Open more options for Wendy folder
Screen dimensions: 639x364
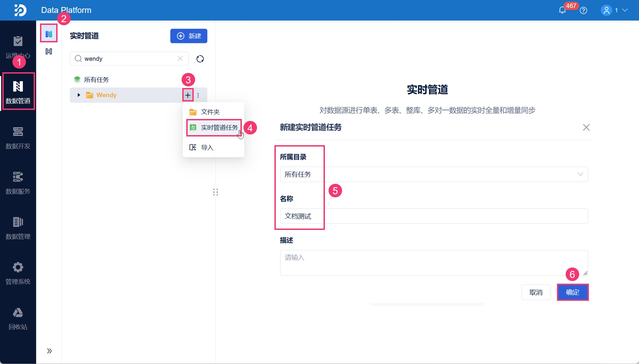[198, 95]
